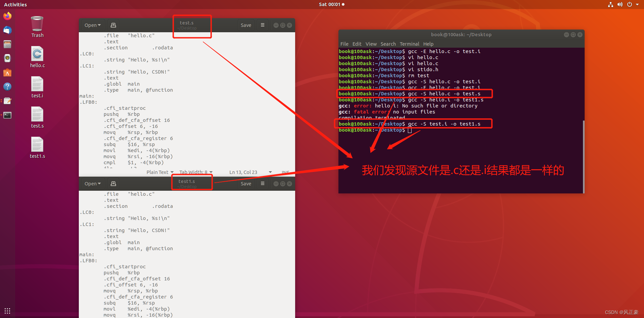
Task: Open the clock calendar at Sat 00:01
Action: click(x=331, y=4)
